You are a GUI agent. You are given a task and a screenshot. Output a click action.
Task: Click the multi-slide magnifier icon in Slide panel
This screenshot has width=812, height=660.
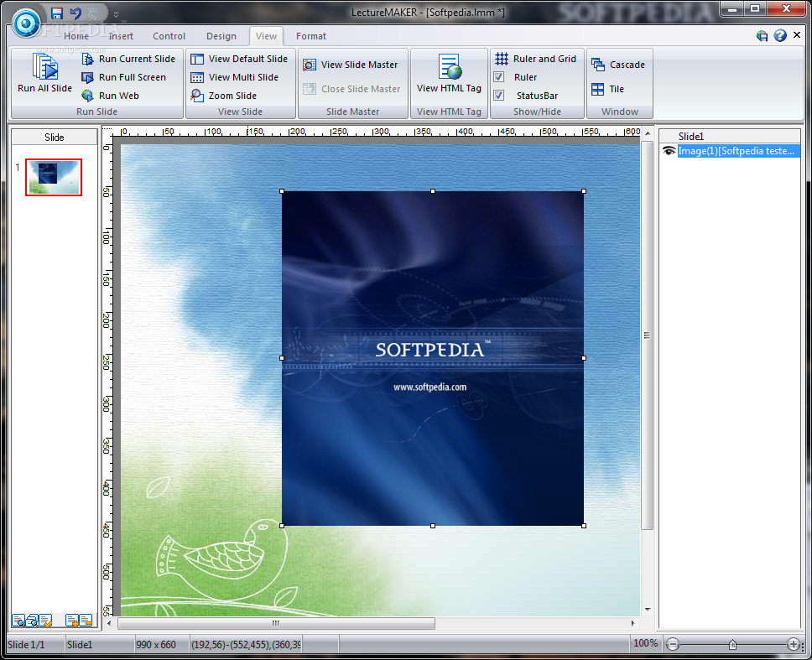32,620
